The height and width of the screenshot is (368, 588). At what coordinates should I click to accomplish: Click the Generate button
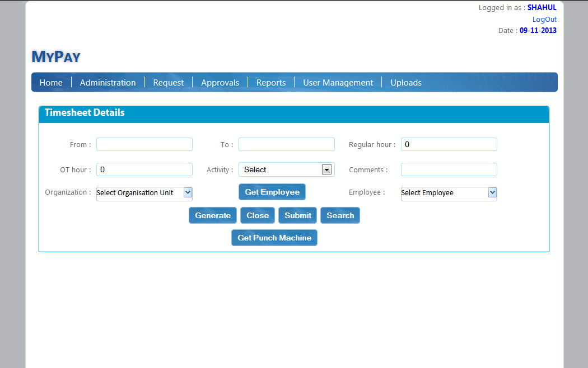point(213,216)
